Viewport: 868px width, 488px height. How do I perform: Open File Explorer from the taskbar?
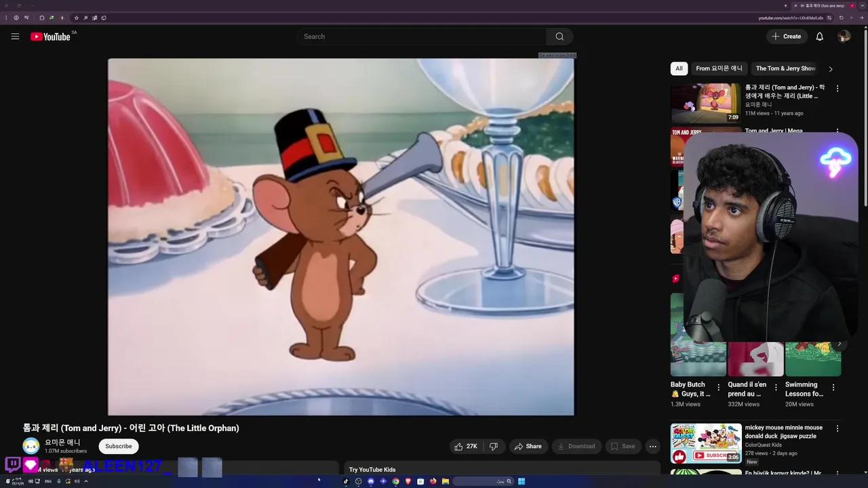(446, 481)
